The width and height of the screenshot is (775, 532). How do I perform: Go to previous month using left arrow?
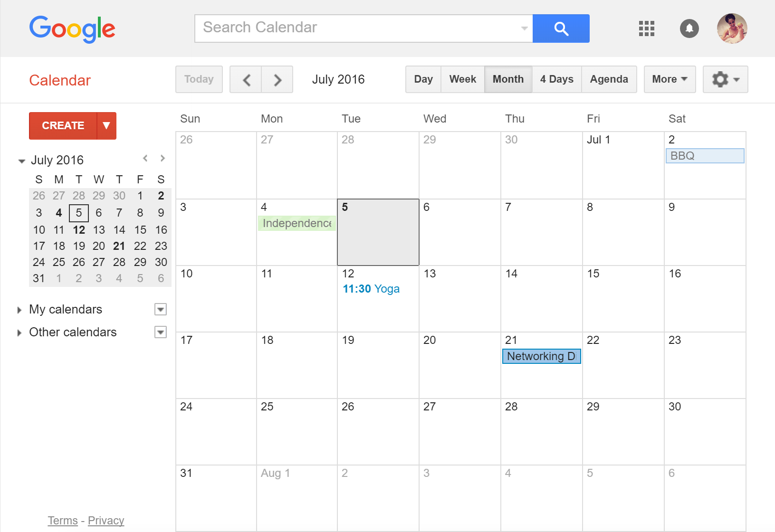pos(246,79)
